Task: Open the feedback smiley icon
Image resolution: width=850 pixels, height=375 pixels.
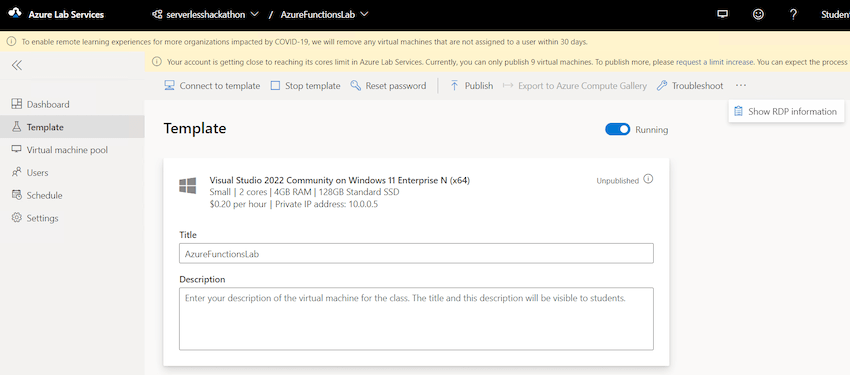Action: click(x=758, y=15)
